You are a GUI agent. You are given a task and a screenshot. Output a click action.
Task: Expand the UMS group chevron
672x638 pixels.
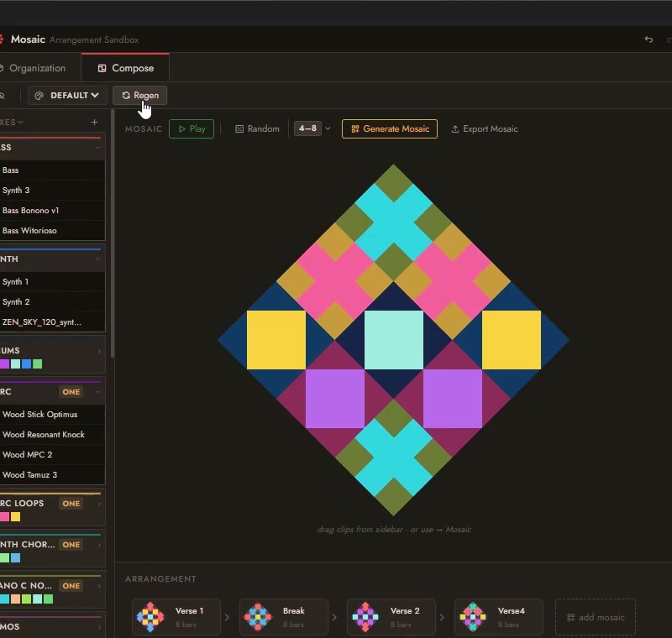[99, 351]
